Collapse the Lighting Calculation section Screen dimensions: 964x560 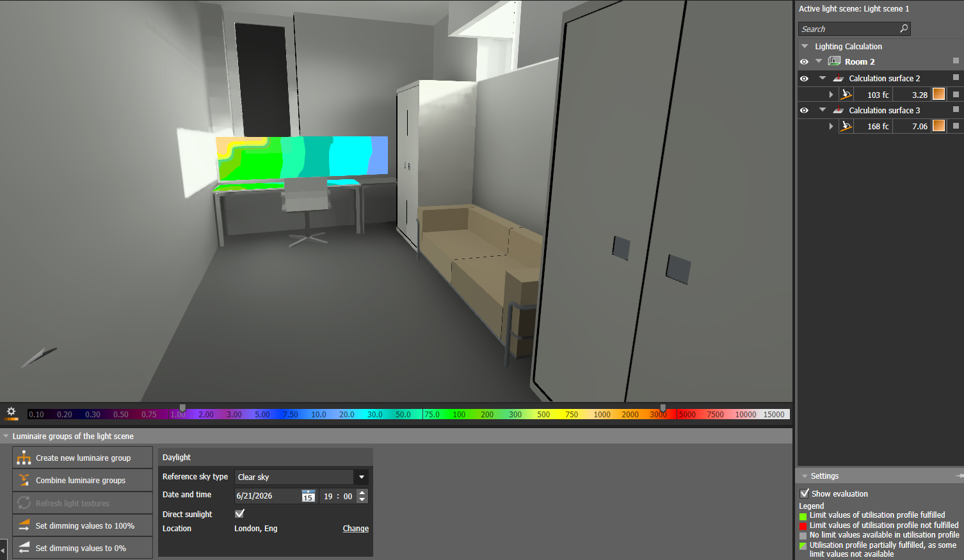805,46
